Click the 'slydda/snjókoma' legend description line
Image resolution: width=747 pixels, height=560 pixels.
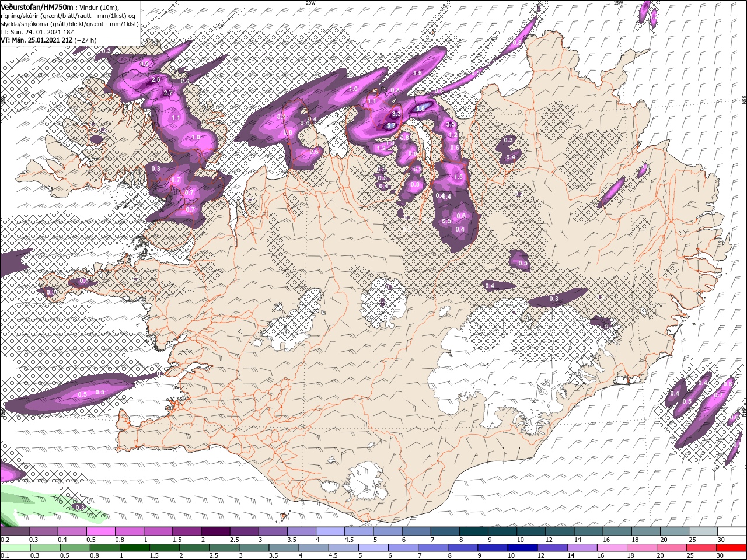[x=69, y=23]
